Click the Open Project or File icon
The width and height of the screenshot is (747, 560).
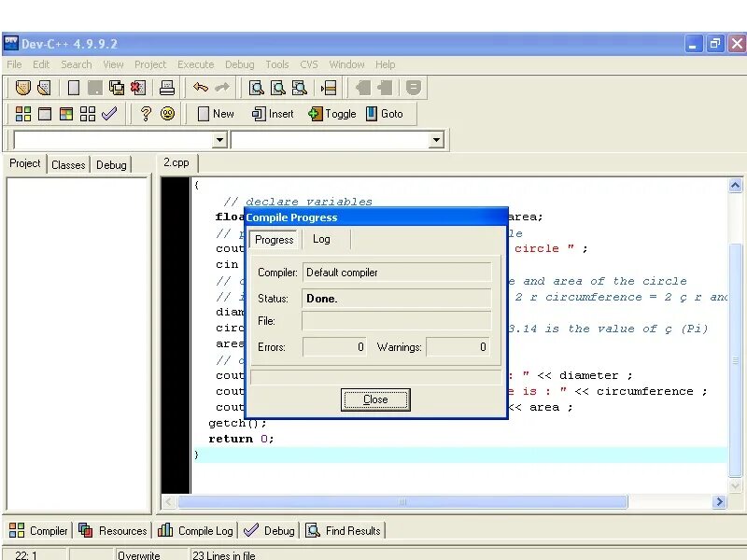click(44, 88)
